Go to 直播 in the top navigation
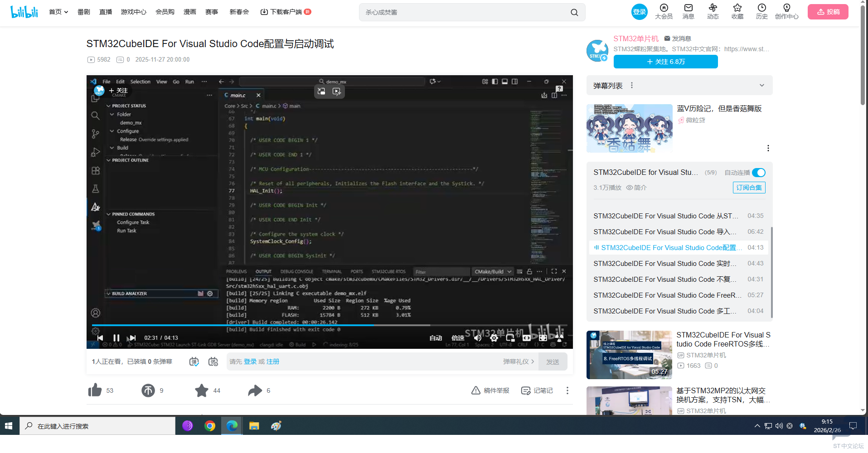 106,12
